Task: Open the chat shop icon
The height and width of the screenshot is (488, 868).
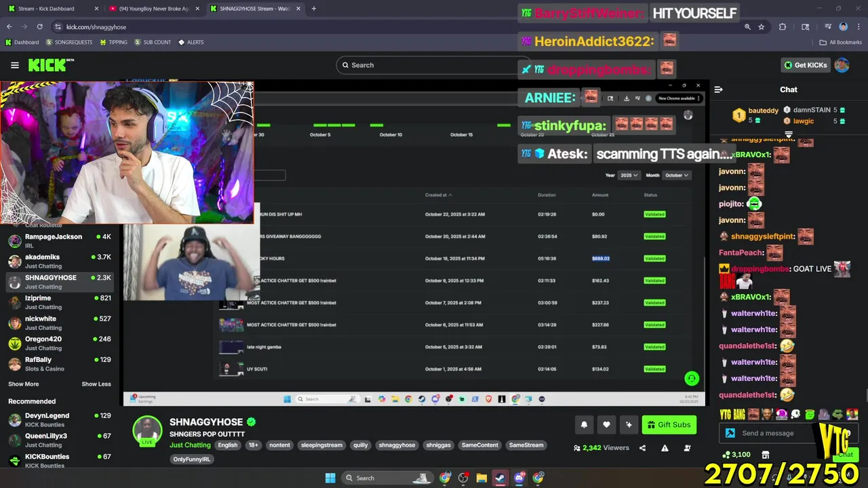Action: point(766,455)
